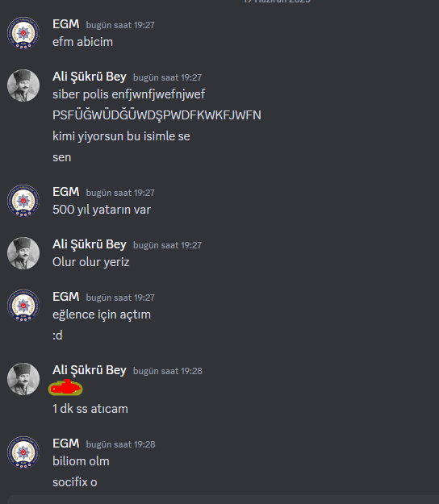Open EGM username above "biliom olm"
439x504 pixels.
tap(66, 444)
